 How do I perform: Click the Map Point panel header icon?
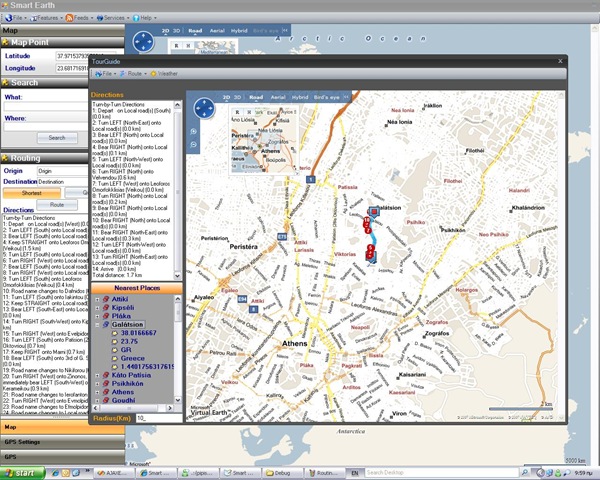5,42
